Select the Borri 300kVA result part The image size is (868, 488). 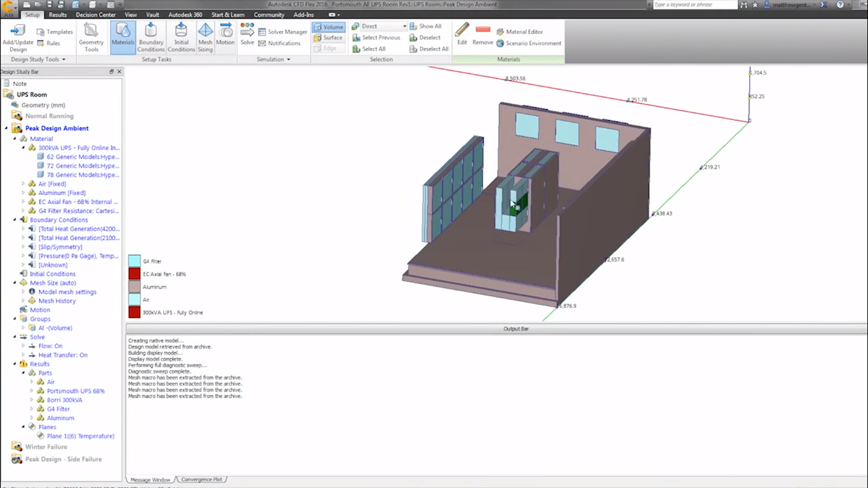[64, 400]
